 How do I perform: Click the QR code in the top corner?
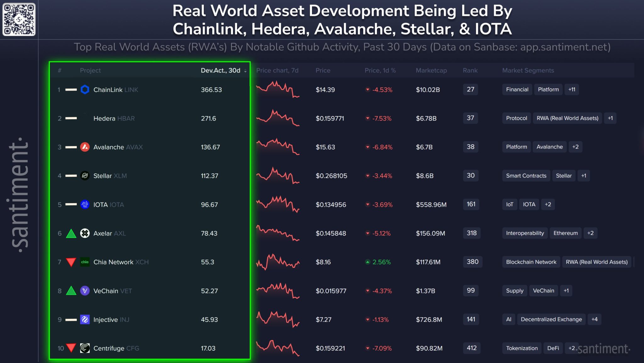coord(19,19)
